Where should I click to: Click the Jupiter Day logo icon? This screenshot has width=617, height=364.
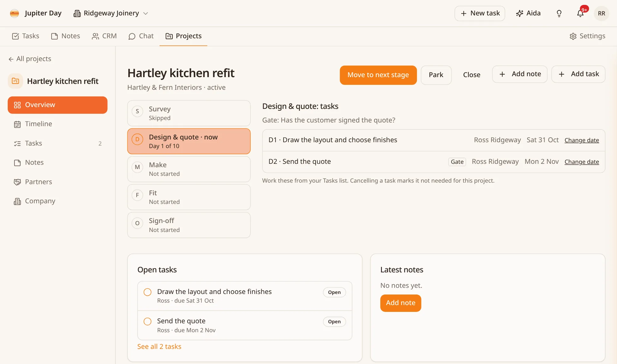[x=14, y=13]
